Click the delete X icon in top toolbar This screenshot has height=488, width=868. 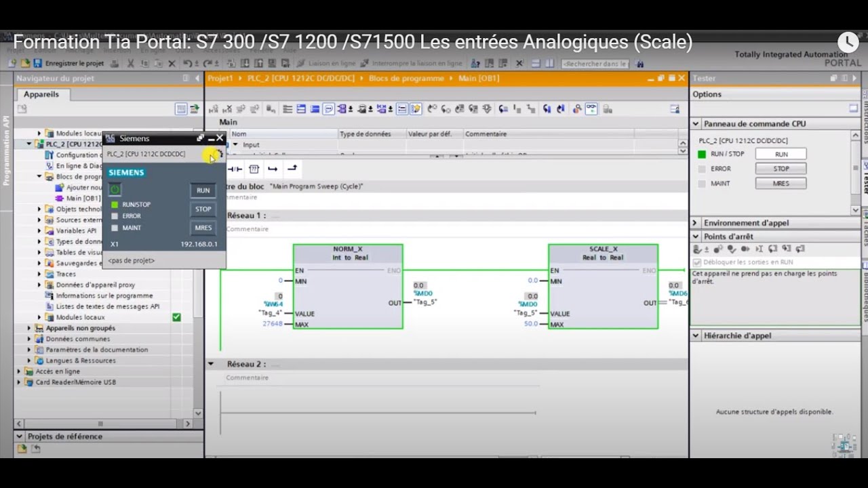coord(172,63)
